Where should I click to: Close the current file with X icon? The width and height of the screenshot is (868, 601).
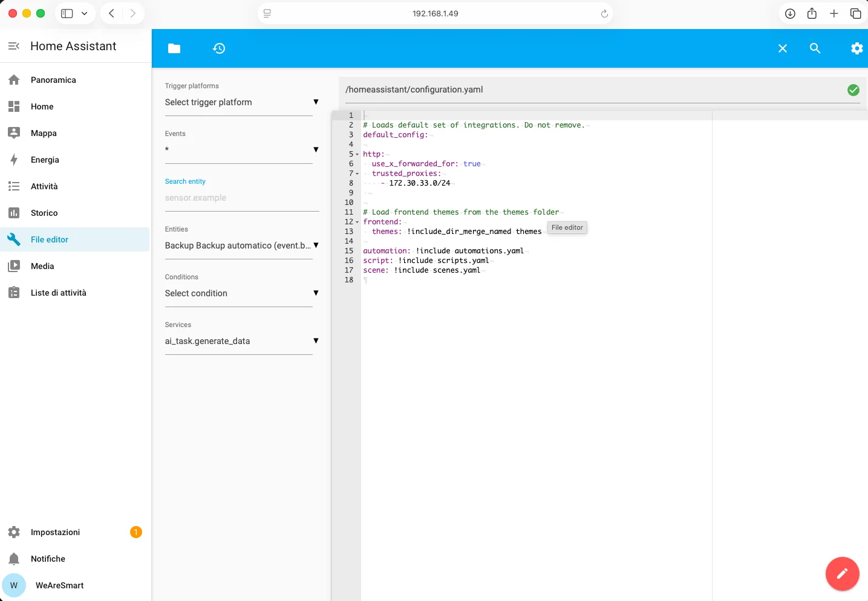[783, 48]
